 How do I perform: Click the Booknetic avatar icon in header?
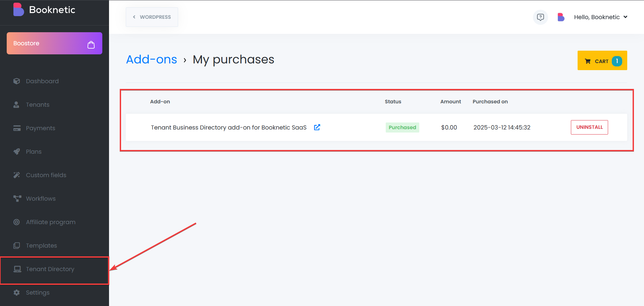[561, 17]
